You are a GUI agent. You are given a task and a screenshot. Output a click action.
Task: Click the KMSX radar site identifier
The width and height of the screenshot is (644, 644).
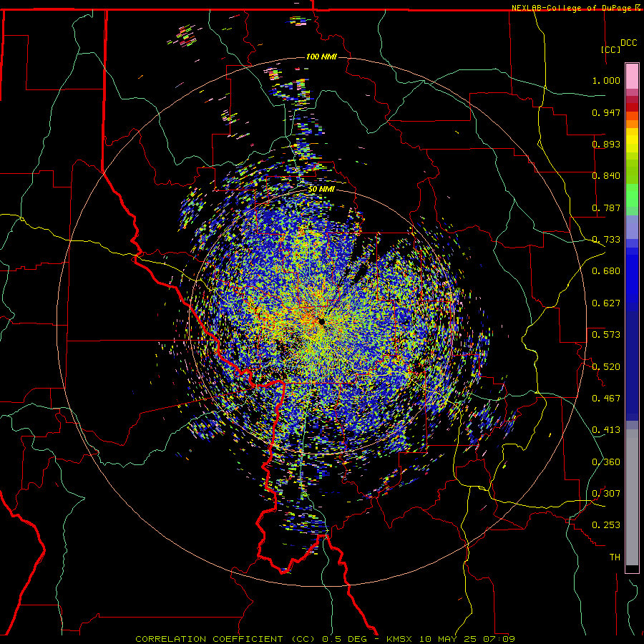401,639
